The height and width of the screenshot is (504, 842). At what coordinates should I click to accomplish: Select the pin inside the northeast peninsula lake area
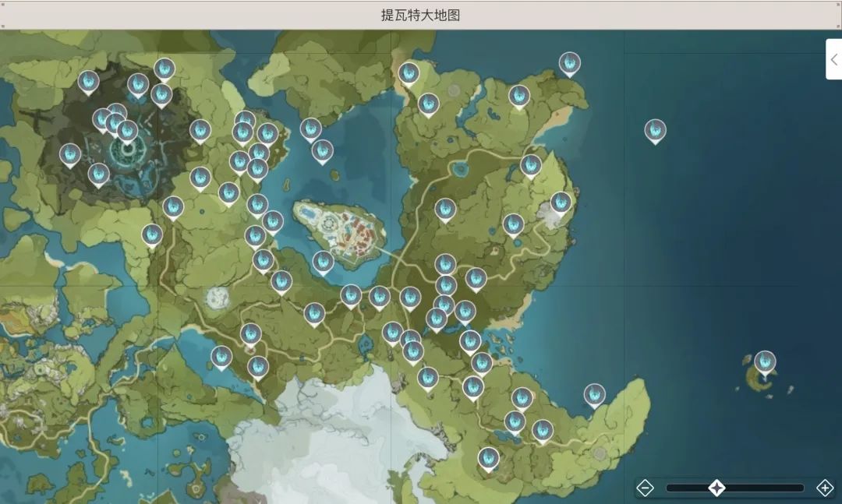(519, 97)
